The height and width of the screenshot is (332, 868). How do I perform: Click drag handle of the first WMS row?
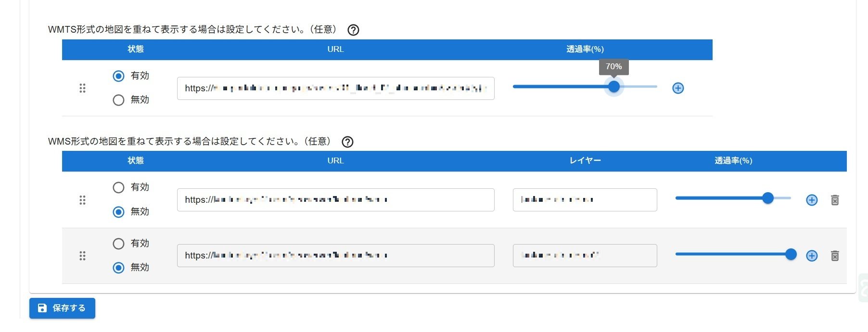82,200
